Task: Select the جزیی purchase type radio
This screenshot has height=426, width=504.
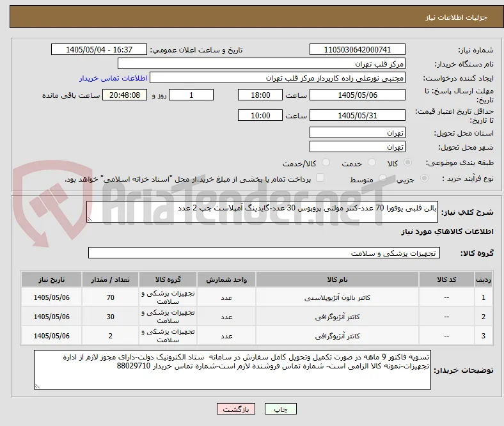Action: tap(424, 178)
